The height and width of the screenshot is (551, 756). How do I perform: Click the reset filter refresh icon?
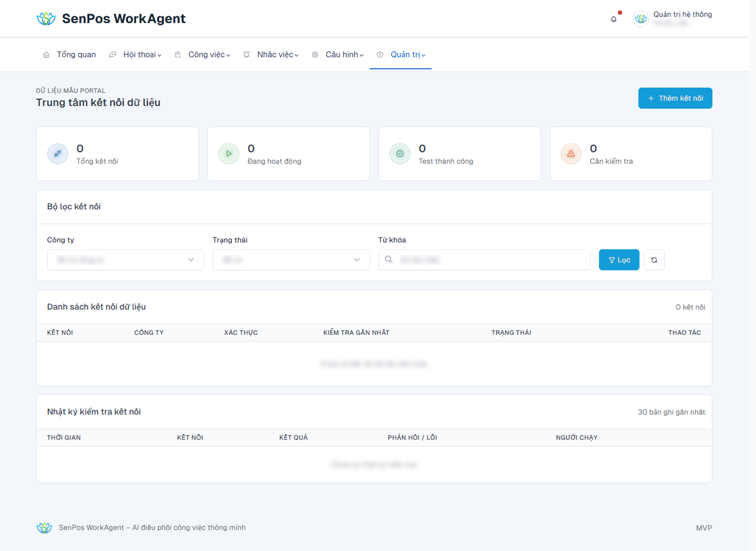pyautogui.click(x=654, y=260)
